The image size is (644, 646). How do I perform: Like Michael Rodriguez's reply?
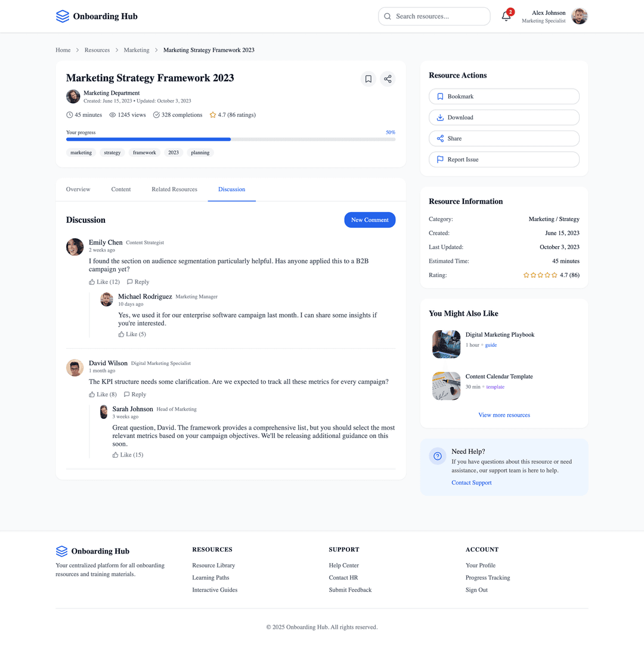coord(132,334)
